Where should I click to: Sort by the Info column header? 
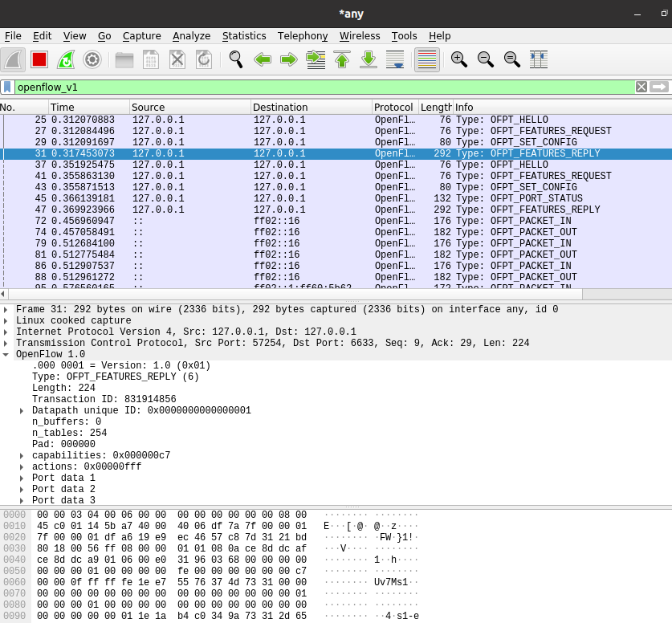[562, 107]
